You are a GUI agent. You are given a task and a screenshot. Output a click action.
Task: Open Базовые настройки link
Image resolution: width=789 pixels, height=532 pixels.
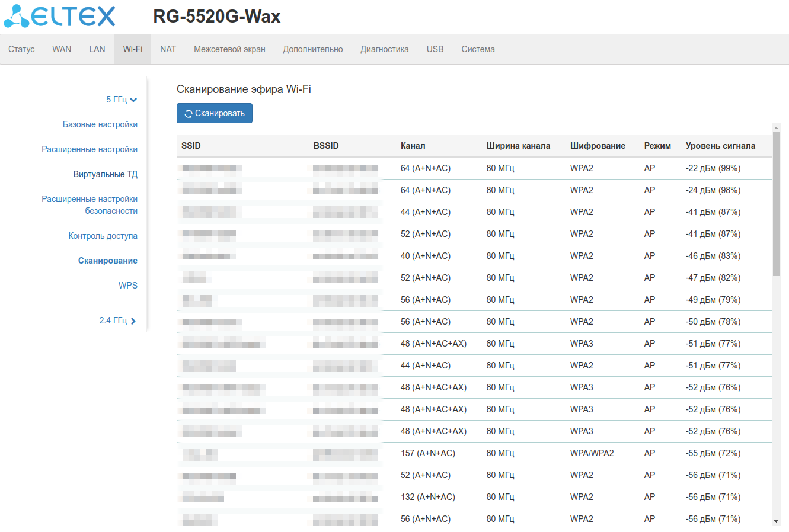[100, 124]
